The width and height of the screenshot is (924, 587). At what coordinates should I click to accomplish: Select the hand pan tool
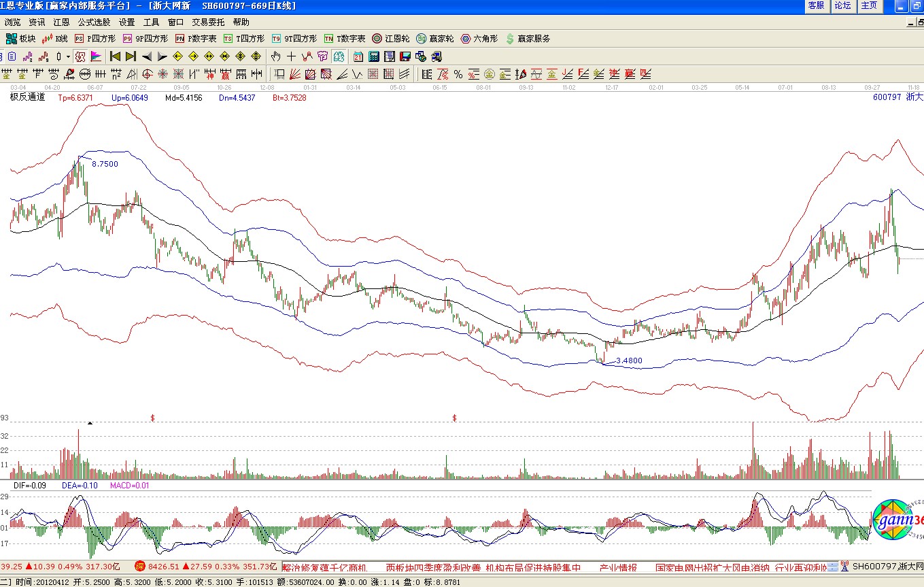coord(275,56)
